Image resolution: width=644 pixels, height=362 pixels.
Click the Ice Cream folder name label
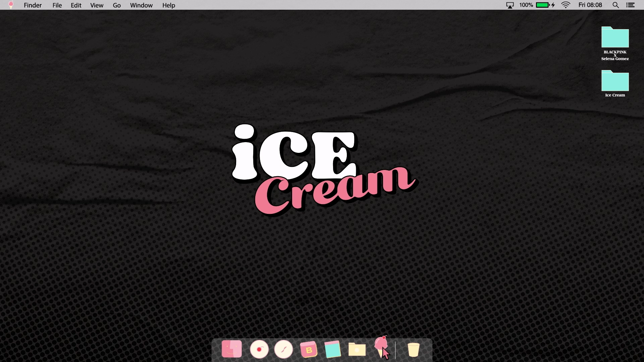coord(615,95)
